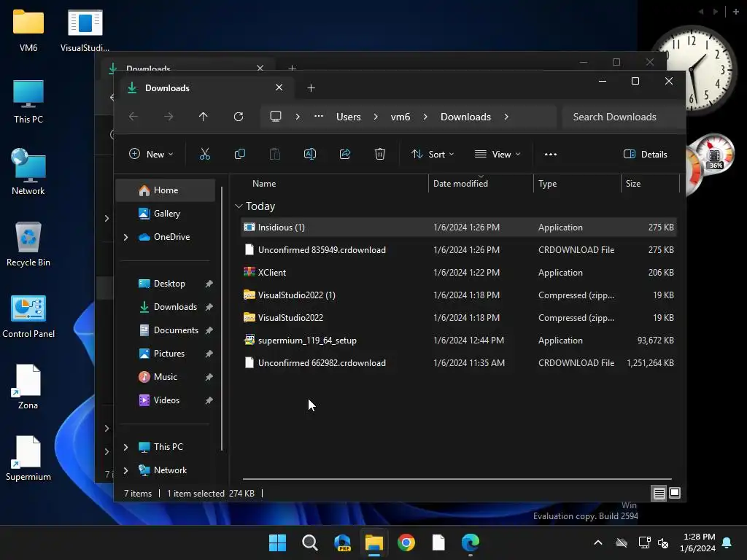Select the front Downloads tab
Image resolution: width=747 pixels, height=560 pixels.
click(x=205, y=87)
